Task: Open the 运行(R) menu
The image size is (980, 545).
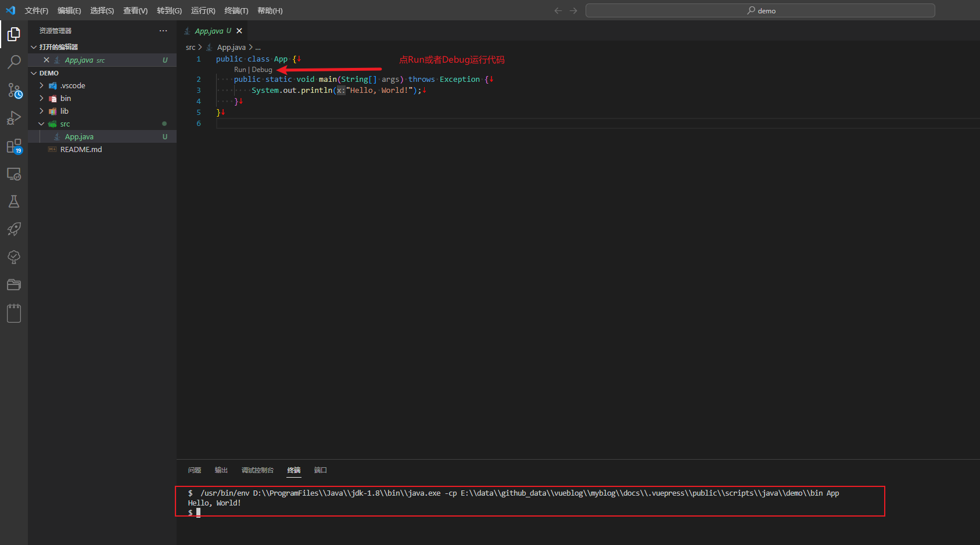Action: click(203, 10)
